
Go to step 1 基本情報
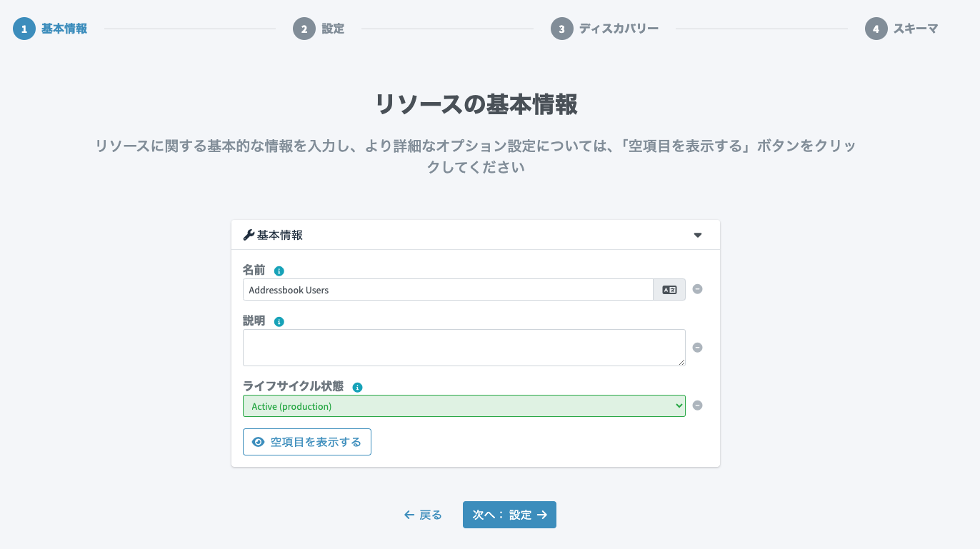point(50,29)
